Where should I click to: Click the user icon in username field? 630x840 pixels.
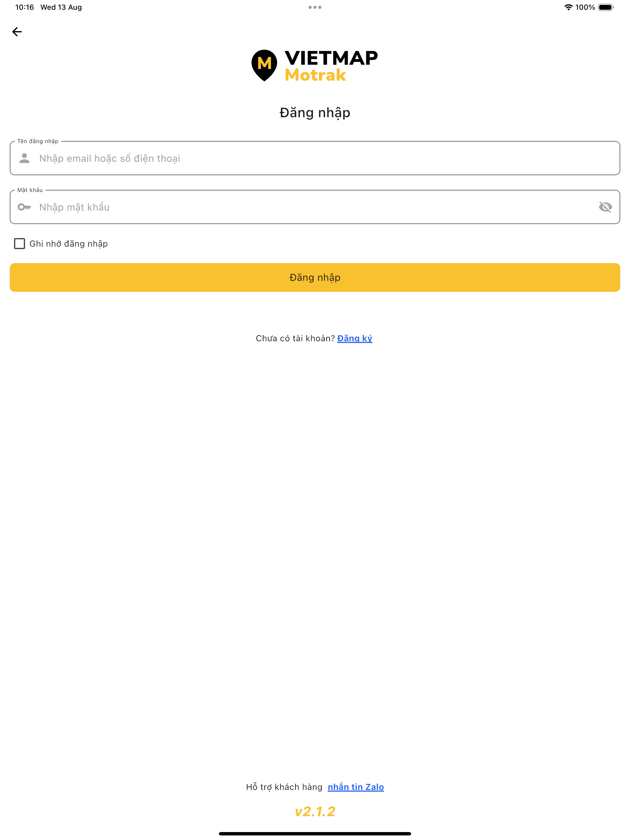tap(25, 158)
